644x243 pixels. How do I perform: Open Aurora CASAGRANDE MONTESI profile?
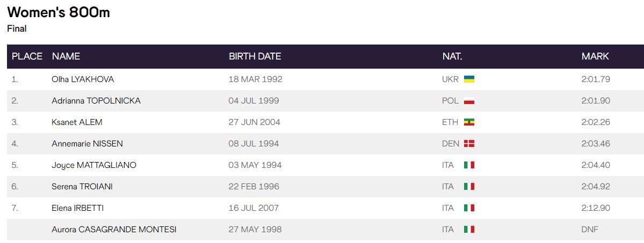click(x=114, y=230)
